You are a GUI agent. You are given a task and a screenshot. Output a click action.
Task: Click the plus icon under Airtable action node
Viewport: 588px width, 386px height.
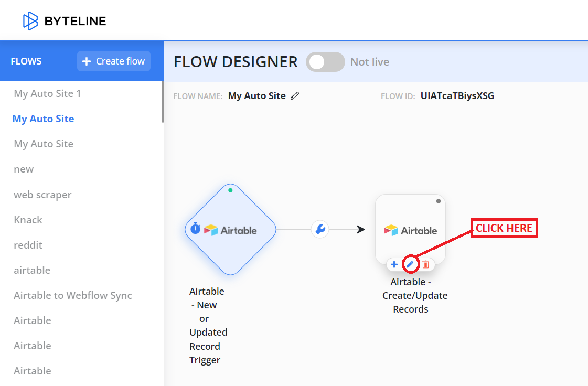tap(394, 264)
